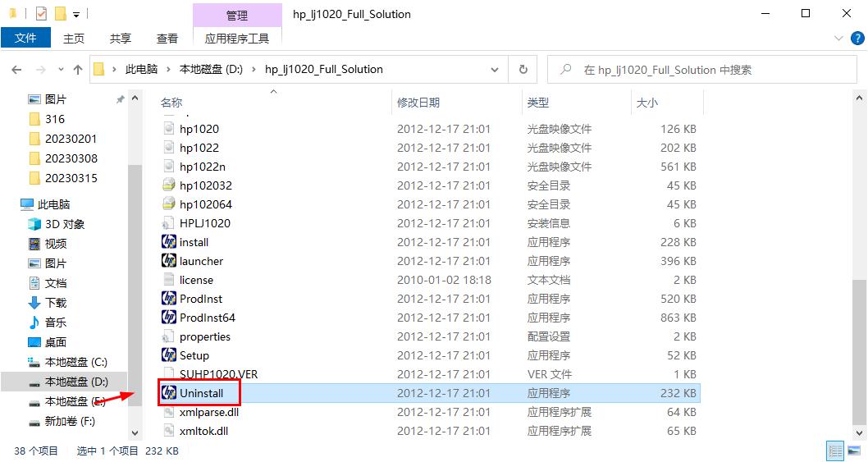This screenshot has width=868, height=462.
Task: Click the 管理 contextual tab
Action: [237, 15]
